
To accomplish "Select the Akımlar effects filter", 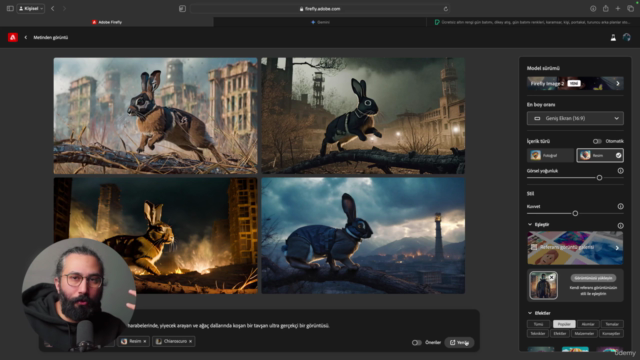I will point(588,324).
